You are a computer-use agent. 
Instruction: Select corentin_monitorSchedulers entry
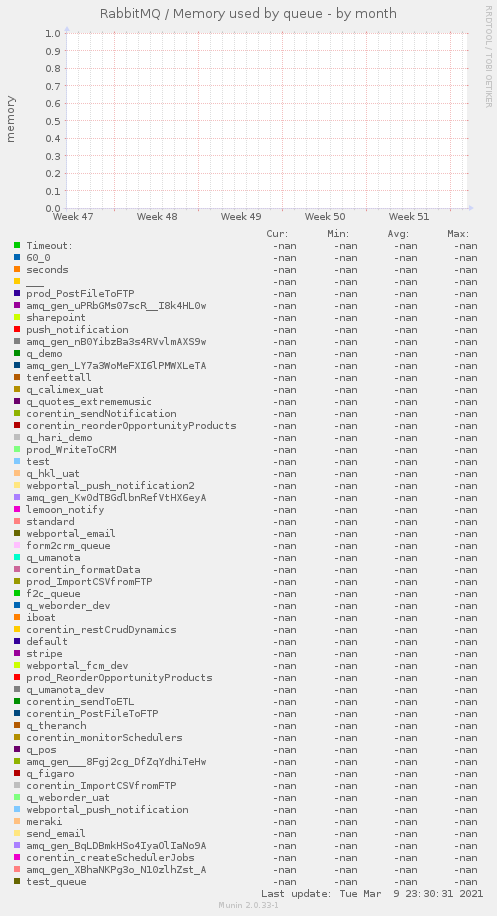coord(104,737)
